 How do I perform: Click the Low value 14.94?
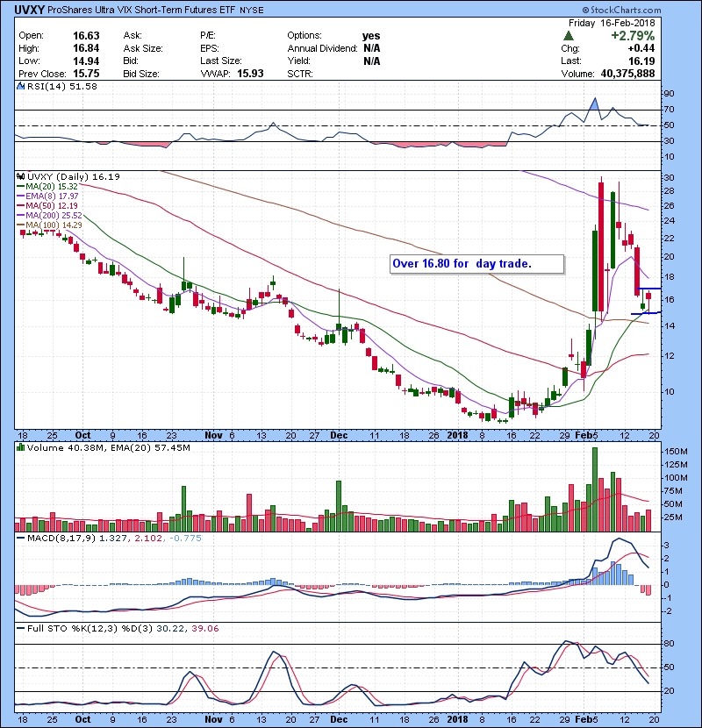click(86, 61)
